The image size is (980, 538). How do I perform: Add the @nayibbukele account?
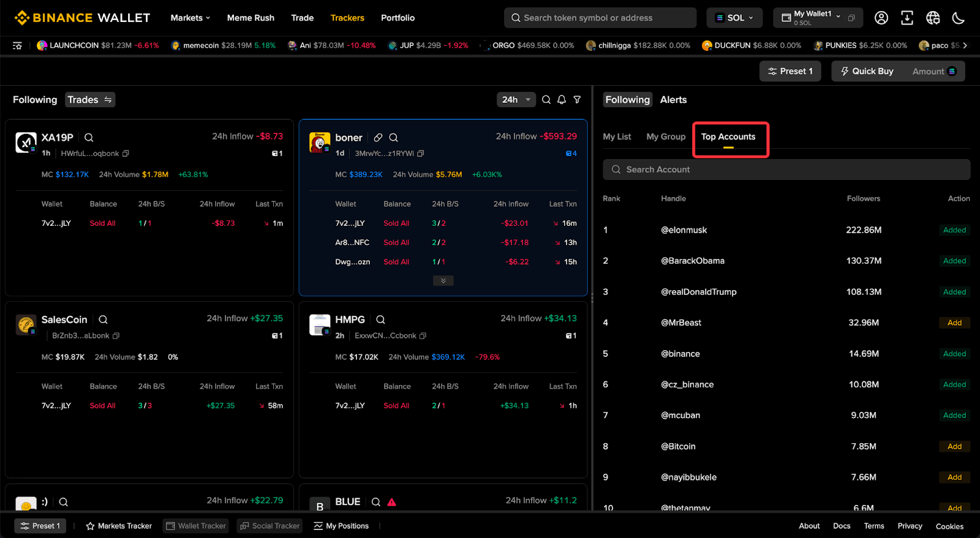point(954,477)
